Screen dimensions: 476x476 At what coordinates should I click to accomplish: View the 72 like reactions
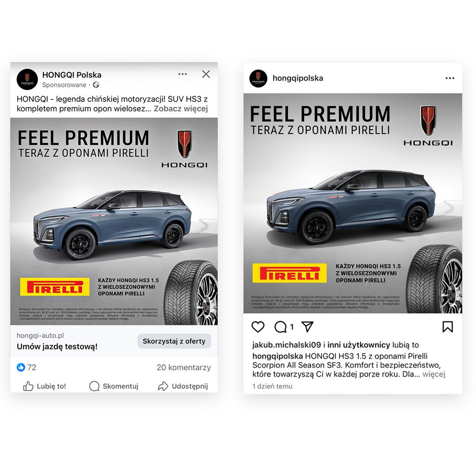pos(26,368)
